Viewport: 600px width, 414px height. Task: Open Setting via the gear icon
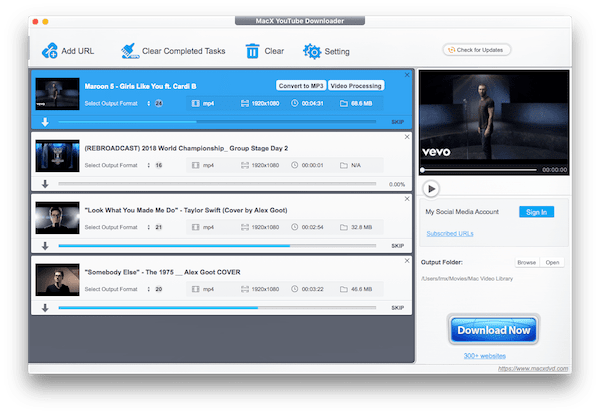(312, 51)
